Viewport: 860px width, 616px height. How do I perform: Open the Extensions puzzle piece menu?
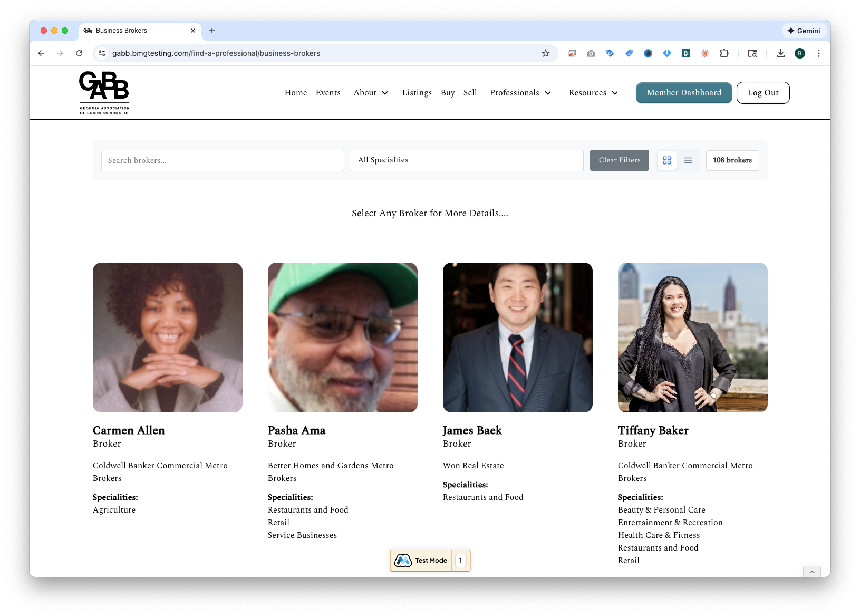(724, 53)
